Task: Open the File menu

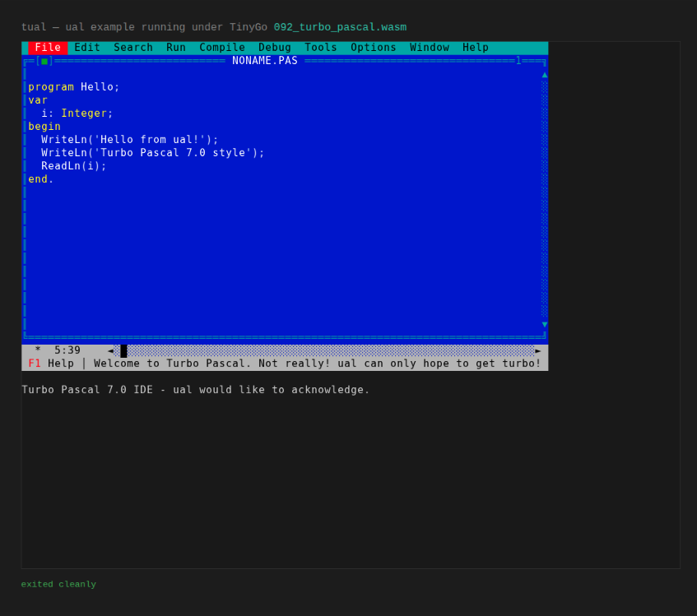Action: 48,48
